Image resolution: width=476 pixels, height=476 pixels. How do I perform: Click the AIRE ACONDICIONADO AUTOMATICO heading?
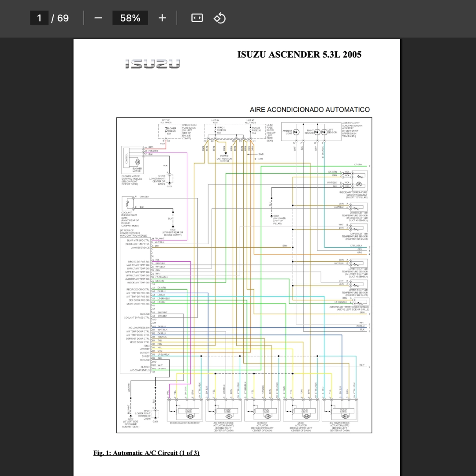(x=310, y=110)
